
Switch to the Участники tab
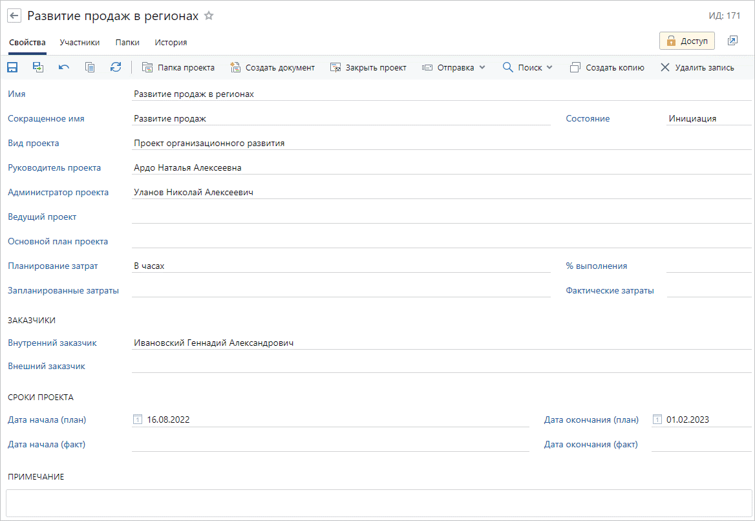tap(79, 42)
